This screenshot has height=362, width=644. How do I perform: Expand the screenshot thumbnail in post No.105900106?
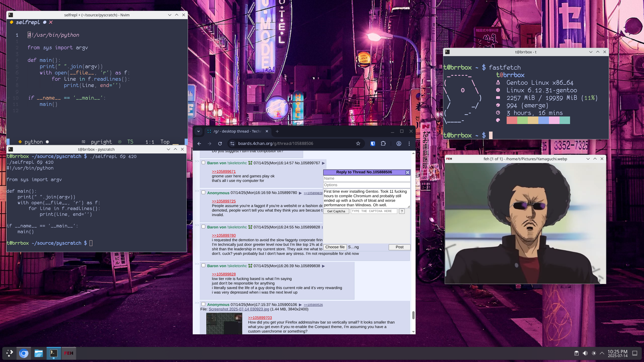pos(224,324)
